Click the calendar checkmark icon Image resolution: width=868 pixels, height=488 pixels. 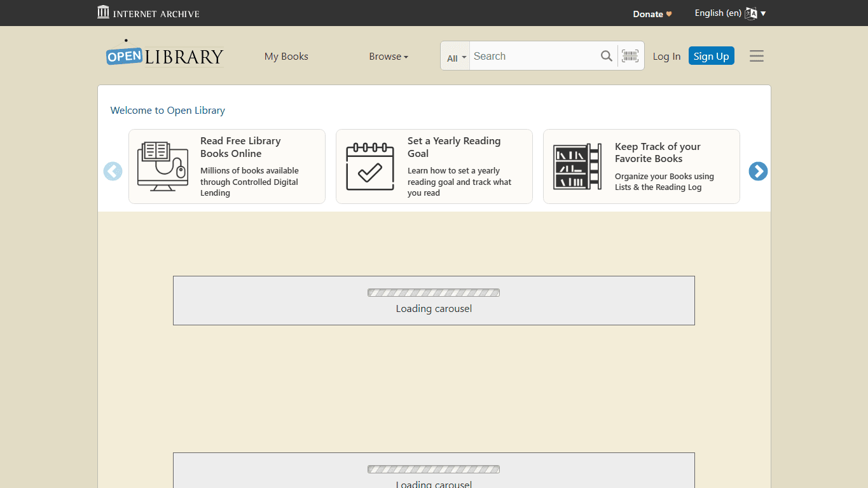click(x=370, y=166)
